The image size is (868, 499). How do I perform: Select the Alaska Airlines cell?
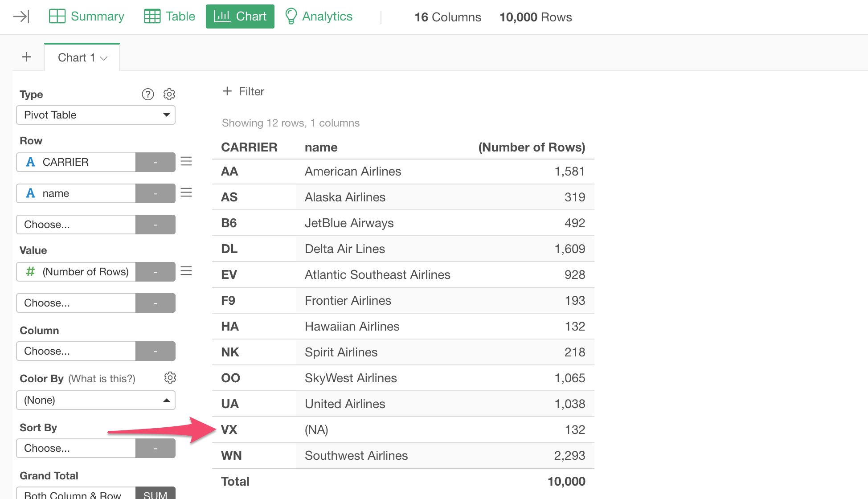point(345,197)
